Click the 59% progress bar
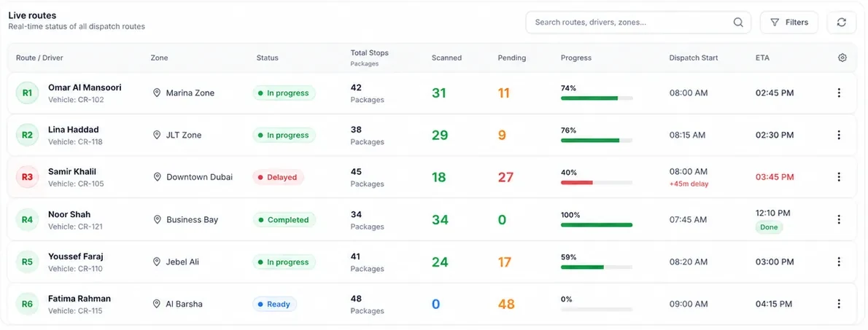The height and width of the screenshot is (330, 868). [596, 267]
